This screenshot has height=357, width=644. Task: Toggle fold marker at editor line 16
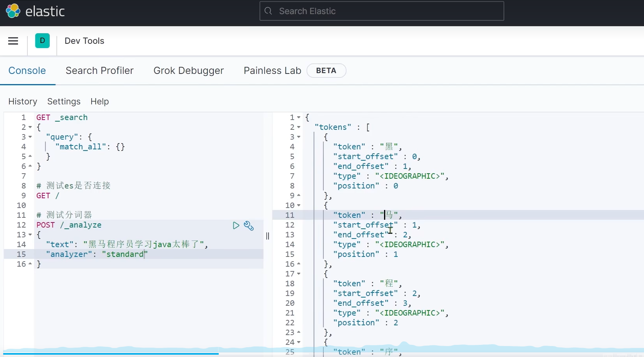[x=30, y=264]
